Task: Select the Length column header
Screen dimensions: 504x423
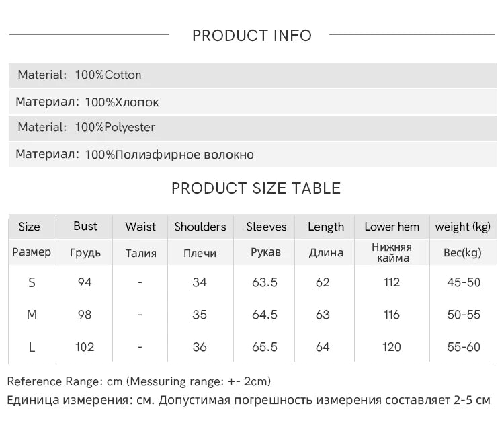Action: pos(326,227)
